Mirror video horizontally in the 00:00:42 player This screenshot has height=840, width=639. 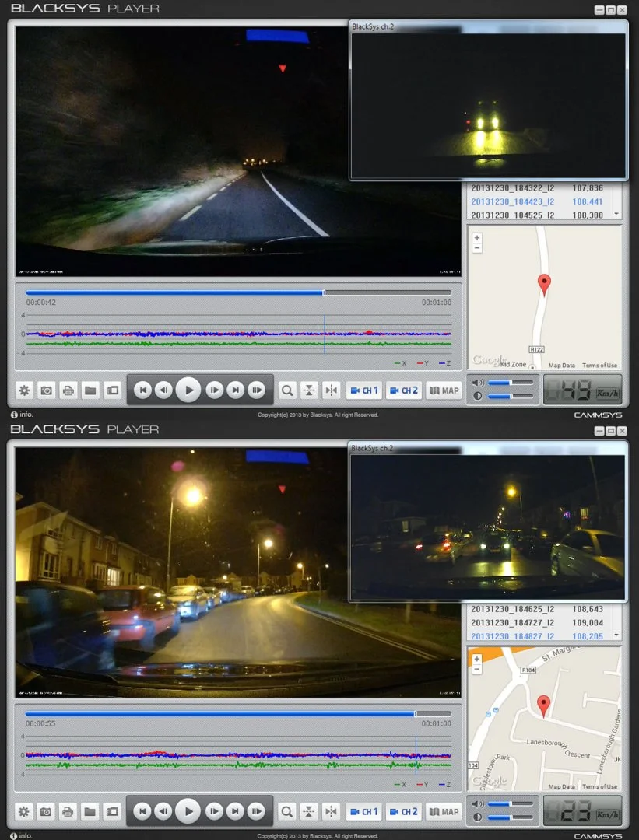(332, 390)
